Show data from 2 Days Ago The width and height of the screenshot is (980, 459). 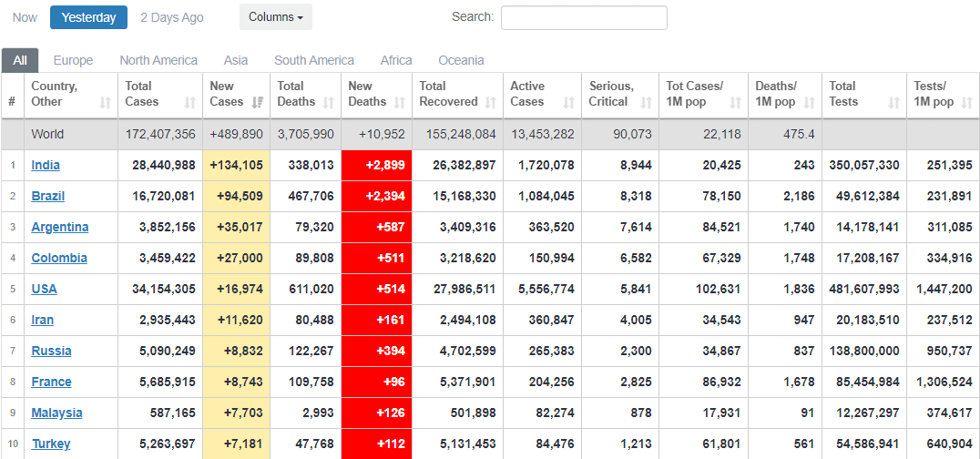point(172,17)
